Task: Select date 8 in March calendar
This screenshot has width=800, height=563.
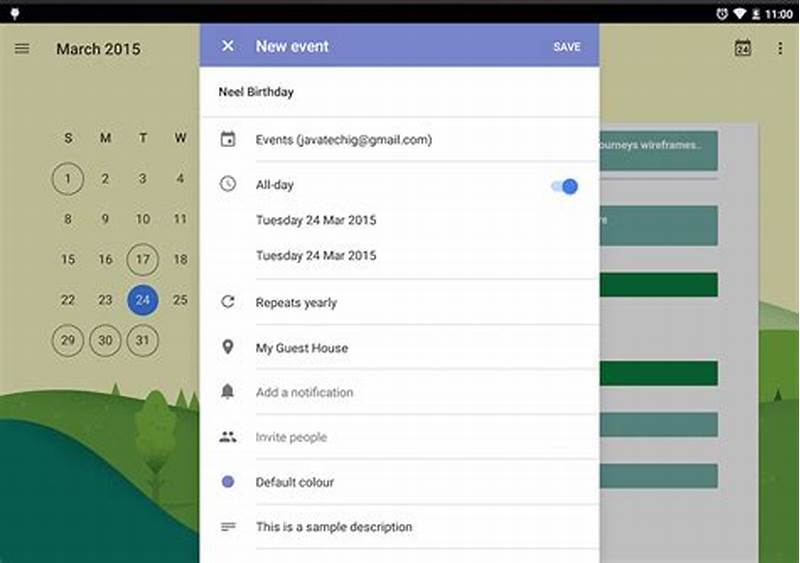Action: [x=68, y=219]
